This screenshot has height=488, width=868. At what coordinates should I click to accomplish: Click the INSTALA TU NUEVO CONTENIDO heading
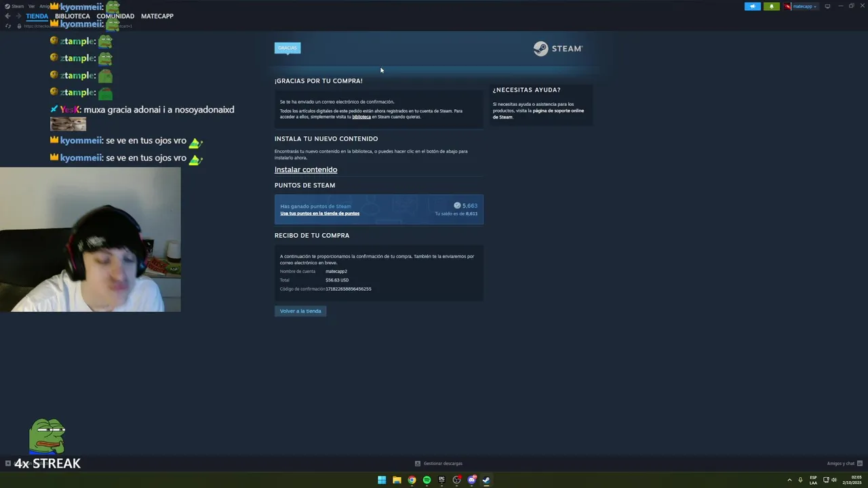tap(326, 138)
